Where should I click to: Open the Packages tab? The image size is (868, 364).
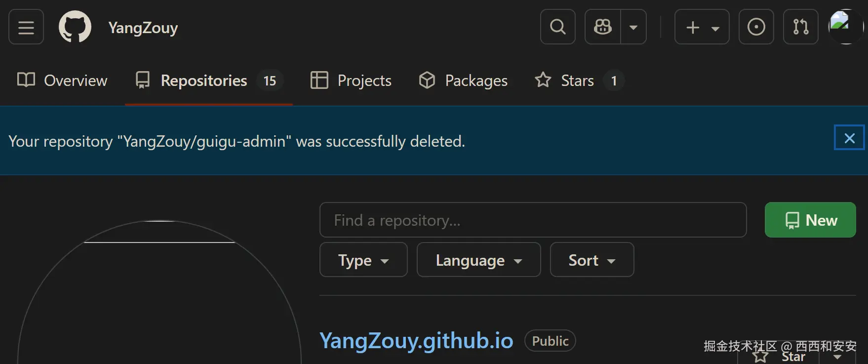coord(463,81)
